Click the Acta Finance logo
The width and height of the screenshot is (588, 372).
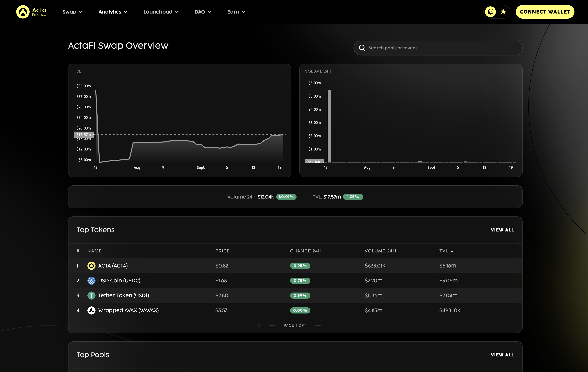[31, 12]
